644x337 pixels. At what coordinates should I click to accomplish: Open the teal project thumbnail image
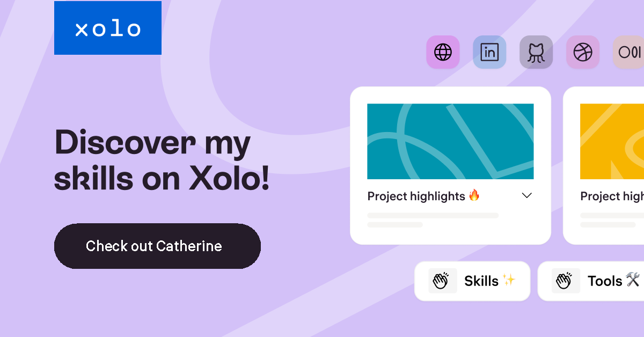pos(450,141)
